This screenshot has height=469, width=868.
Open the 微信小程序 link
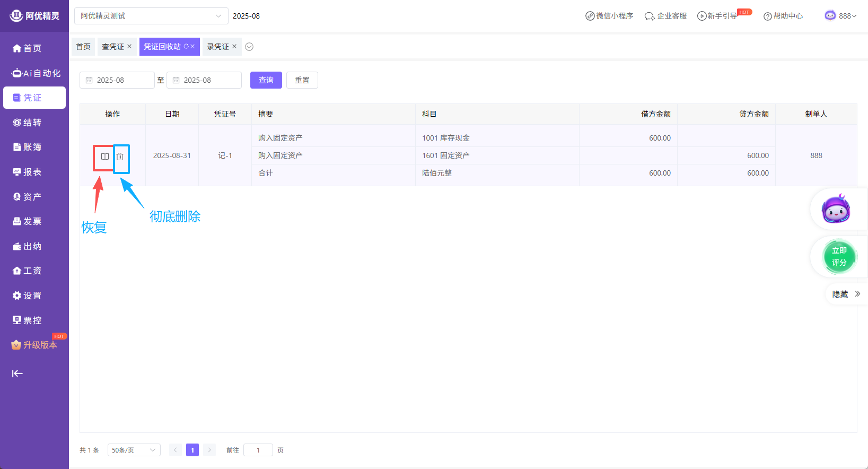pos(609,16)
